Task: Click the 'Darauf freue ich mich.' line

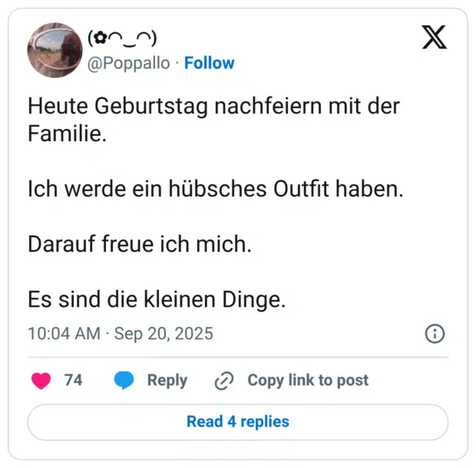Action: [x=139, y=244]
